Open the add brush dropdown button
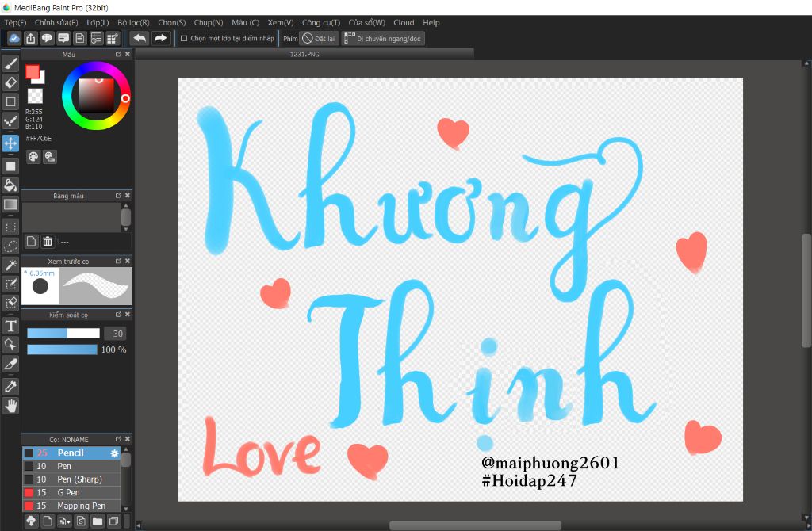This screenshot has height=531, width=812. (64, 521)
